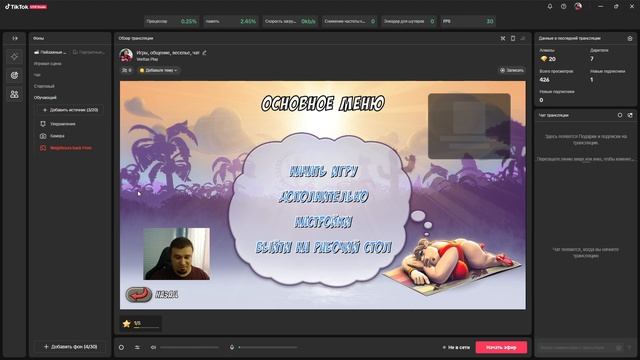Click the 1/5 star rating progress bar
640x360 pixels.
(147, 327)
